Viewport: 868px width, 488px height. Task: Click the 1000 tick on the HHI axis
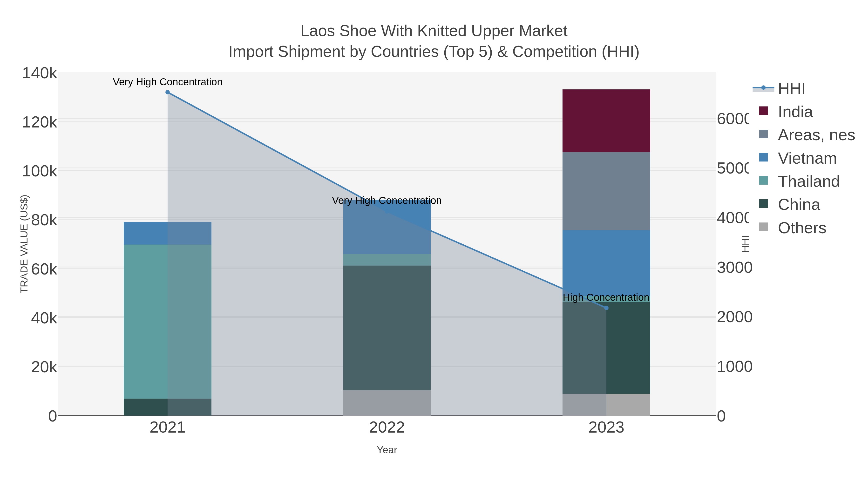pos(735,366)
